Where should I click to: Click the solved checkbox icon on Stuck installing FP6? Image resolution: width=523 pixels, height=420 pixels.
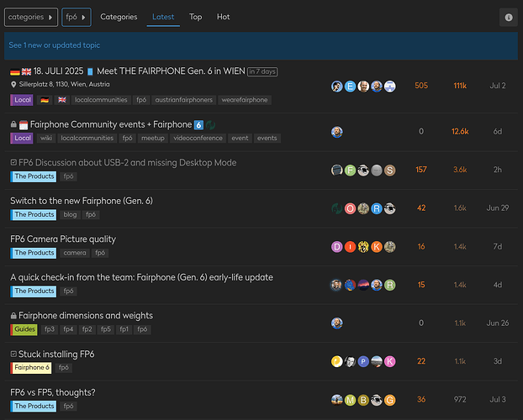13,354
